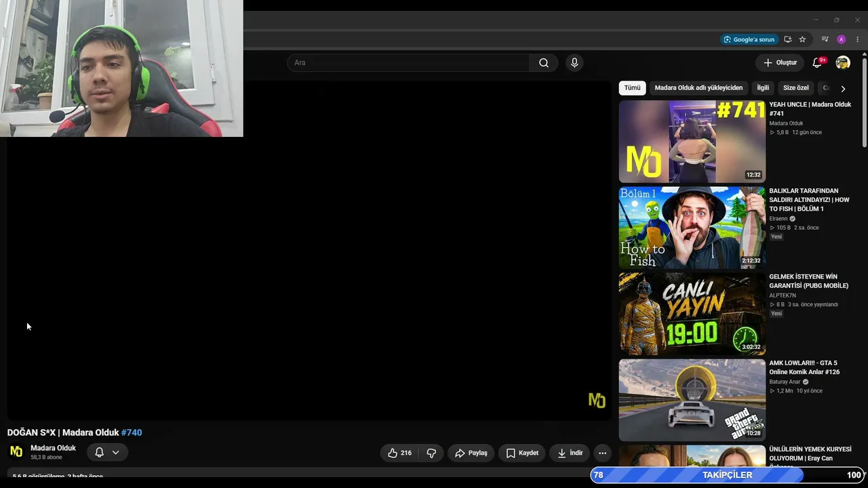The width and height of the screenshot is (868, 488).
Task: Click Google'a sorun lens button
Action: click(x=749, y=39)
